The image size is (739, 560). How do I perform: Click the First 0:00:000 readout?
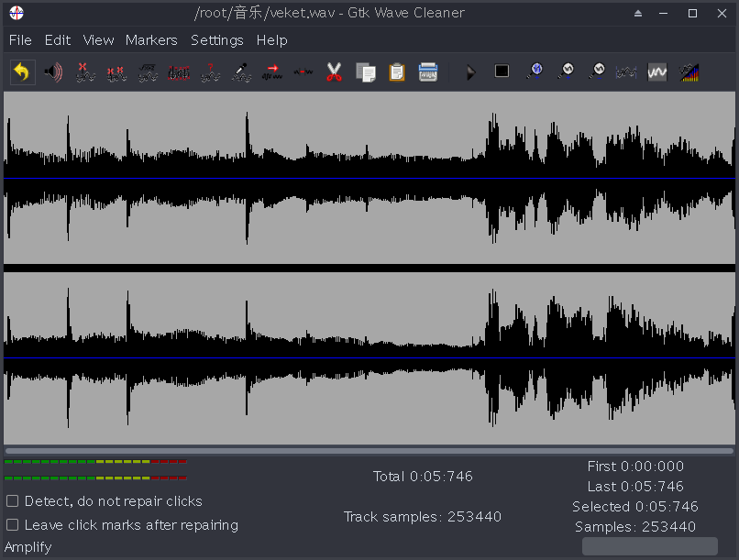[635, 467]
